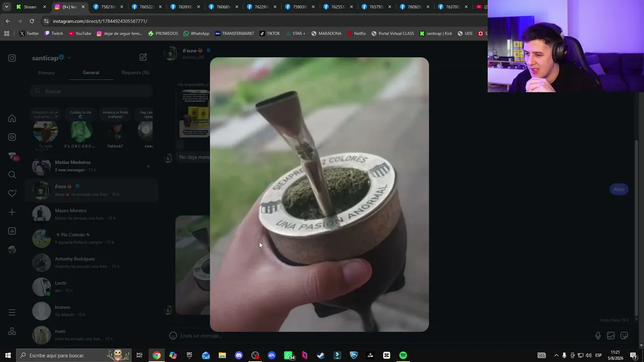
Task: Start a new message with compose icon
Action: click(143, 57)
